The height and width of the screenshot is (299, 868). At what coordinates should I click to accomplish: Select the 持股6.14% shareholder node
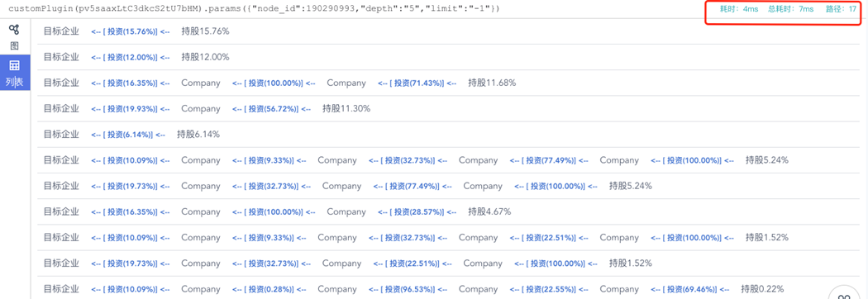tap(198, 135)
